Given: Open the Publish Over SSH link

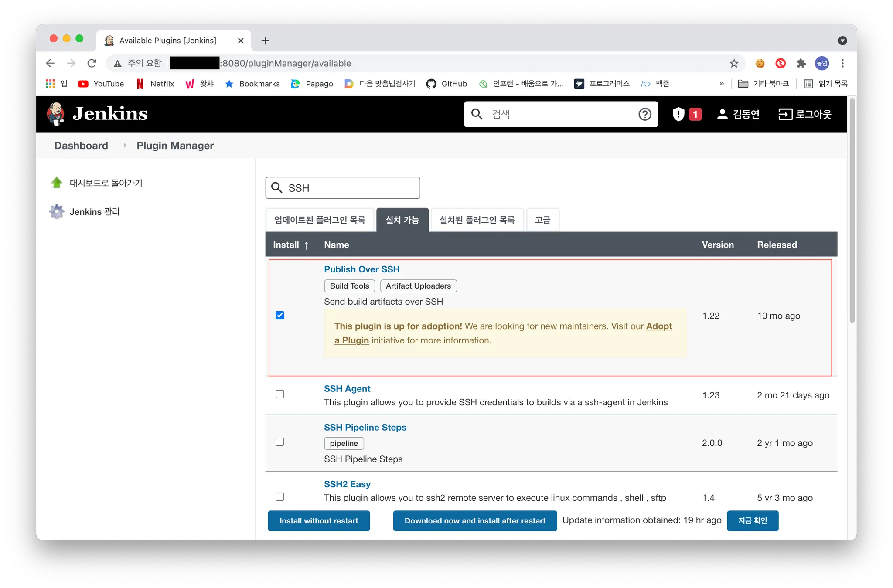Looking at the screenshot, I should click(x=361, y=269).
